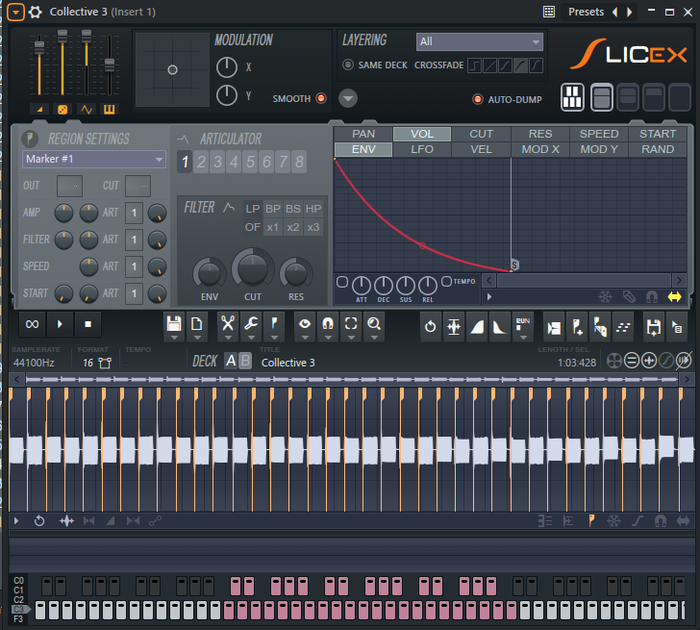Click the cursor-to-list icon at toolbar end

click(676, 327)
